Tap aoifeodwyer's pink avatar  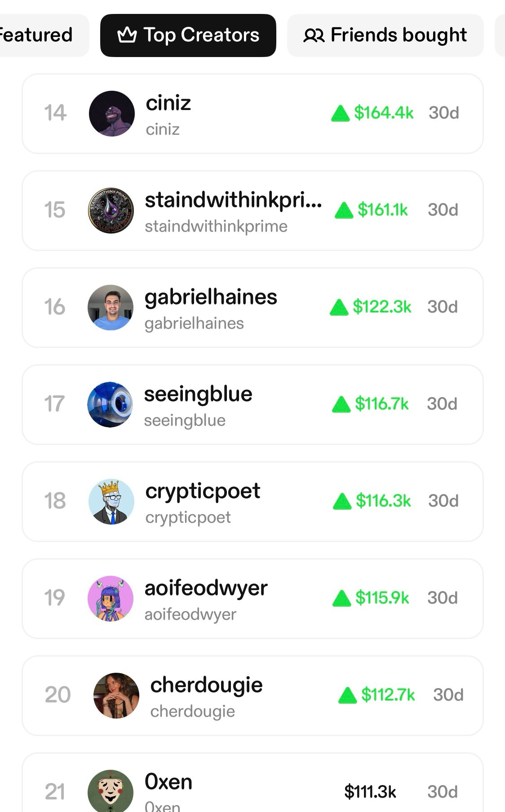111,599
